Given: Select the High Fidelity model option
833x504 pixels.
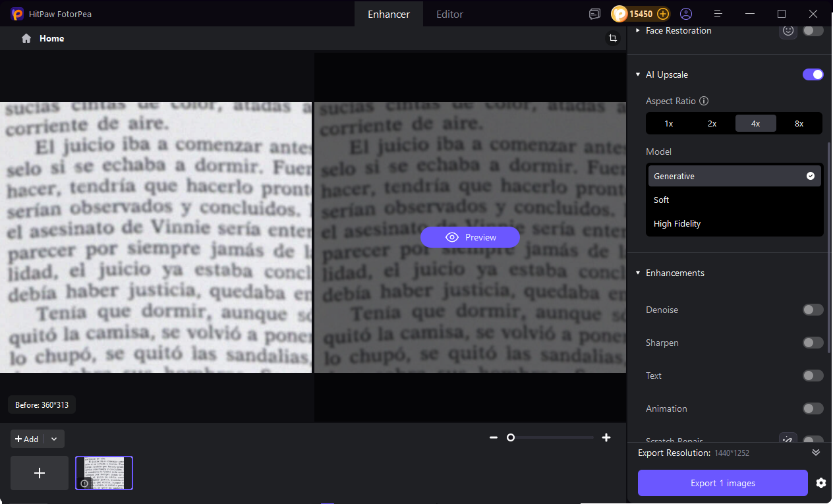Looking at the screenshot, I should click(x=677, y=224).
